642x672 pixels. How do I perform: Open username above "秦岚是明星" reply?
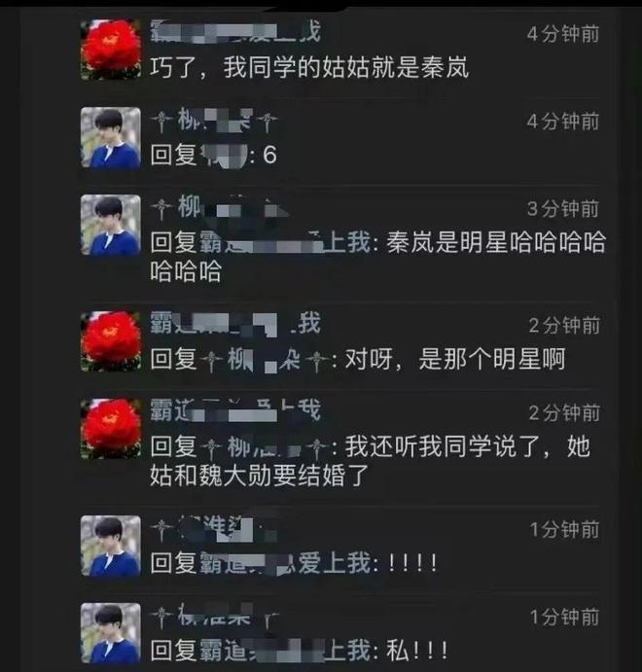tap(220, 208)
